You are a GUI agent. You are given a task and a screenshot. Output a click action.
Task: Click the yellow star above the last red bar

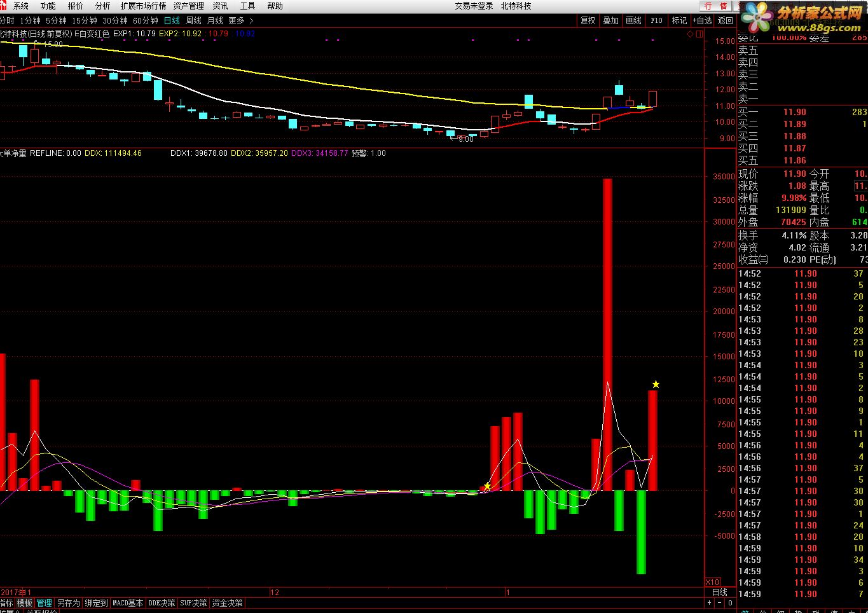coord(656,384)
